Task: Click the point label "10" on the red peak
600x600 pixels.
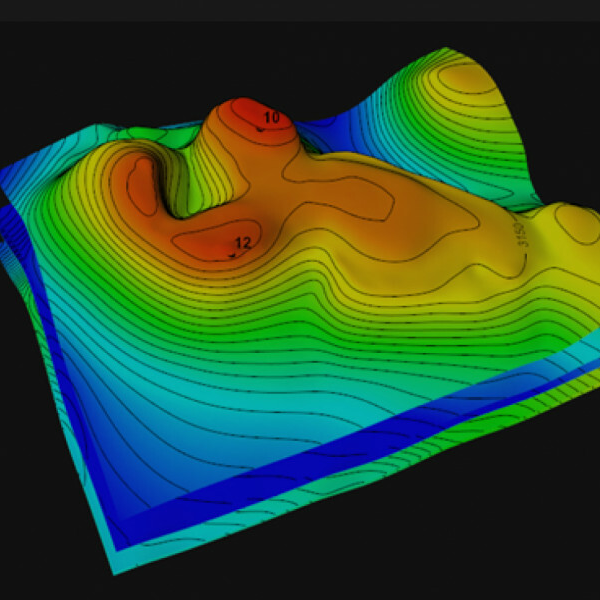Action: coord(272,117)
